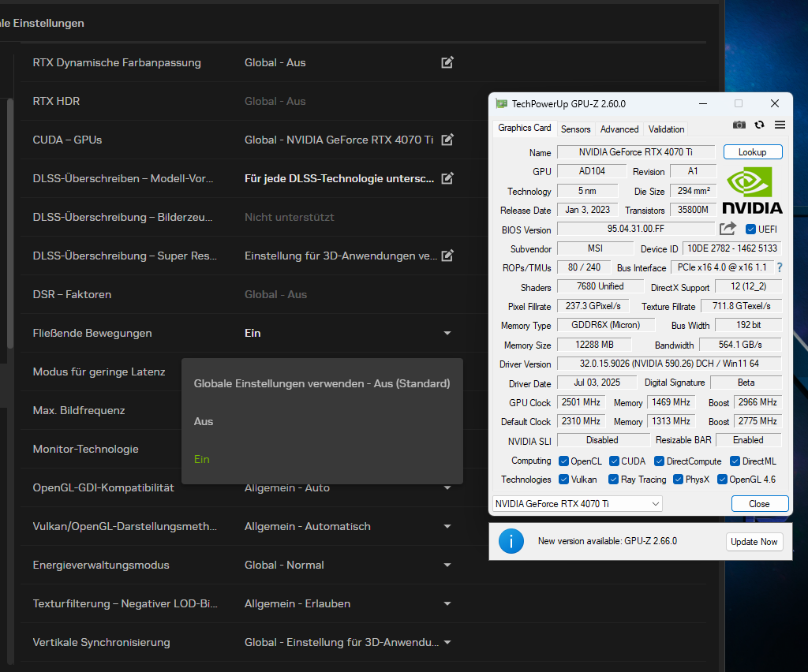The height and width of the screenshot is (672, 808).
Task: Switch to Sensors tab
Action: pos(575,129)
